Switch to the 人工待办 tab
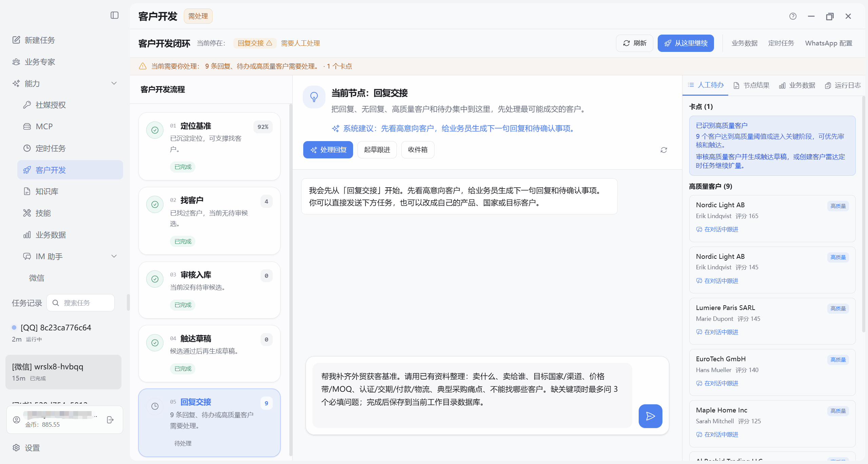The image size is (868, 464). coord(706,85)
